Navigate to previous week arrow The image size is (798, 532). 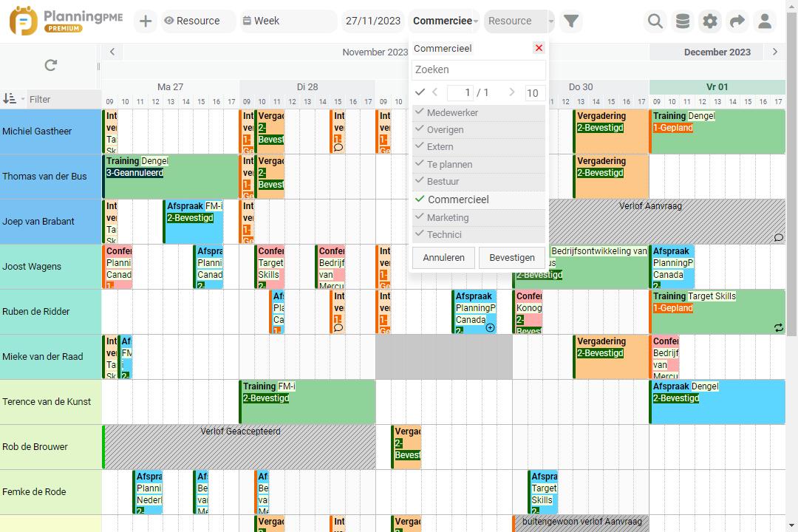[x=112, y=52]
